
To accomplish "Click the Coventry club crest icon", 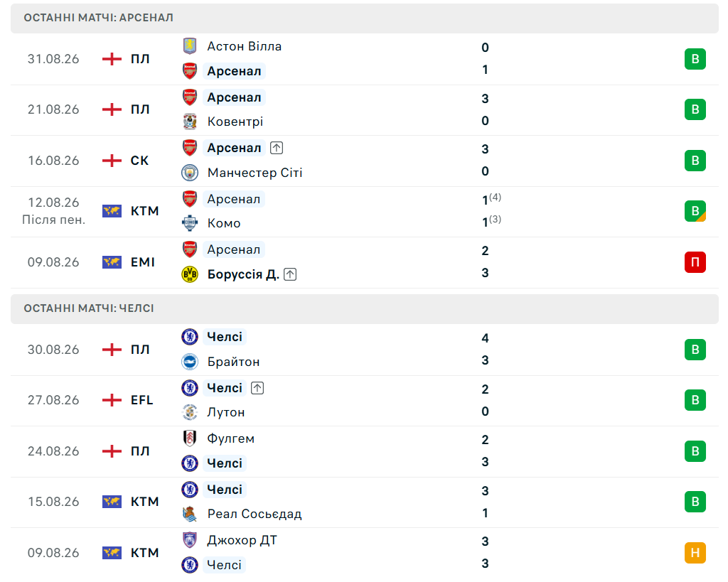I will pyautogui.click(x=189, y=122).
